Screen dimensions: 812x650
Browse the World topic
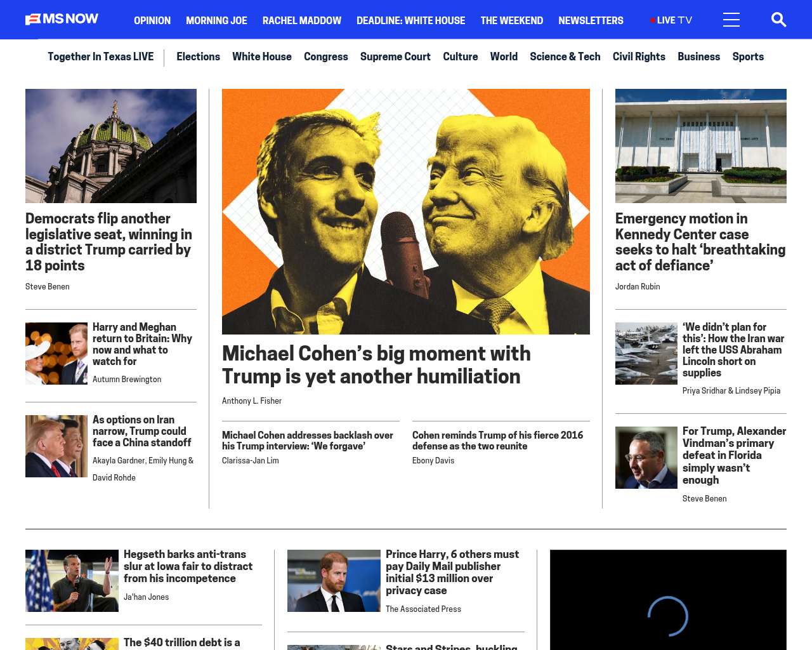[x=504, y=56]
